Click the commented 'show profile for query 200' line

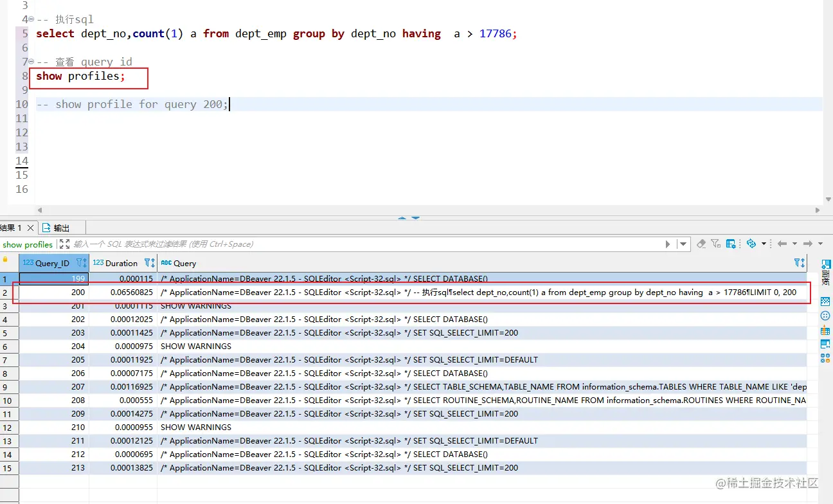tap(132, 105)
